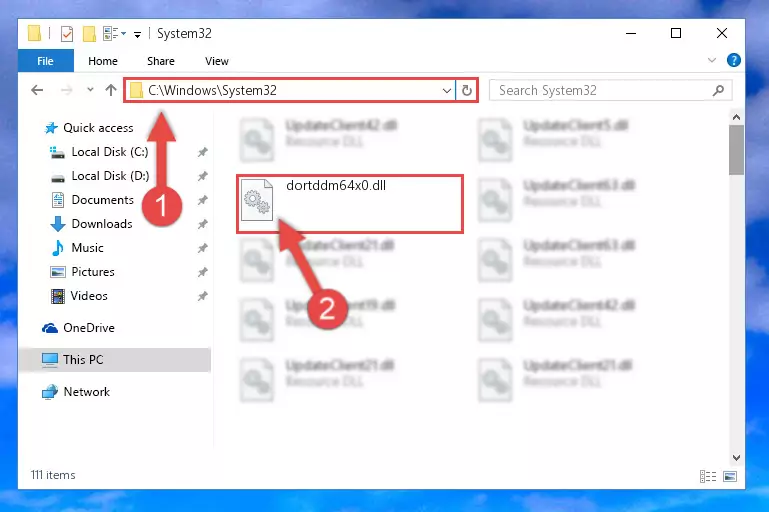Click the scrollbar up arrow
769x512 pixels.
(736, 117)
